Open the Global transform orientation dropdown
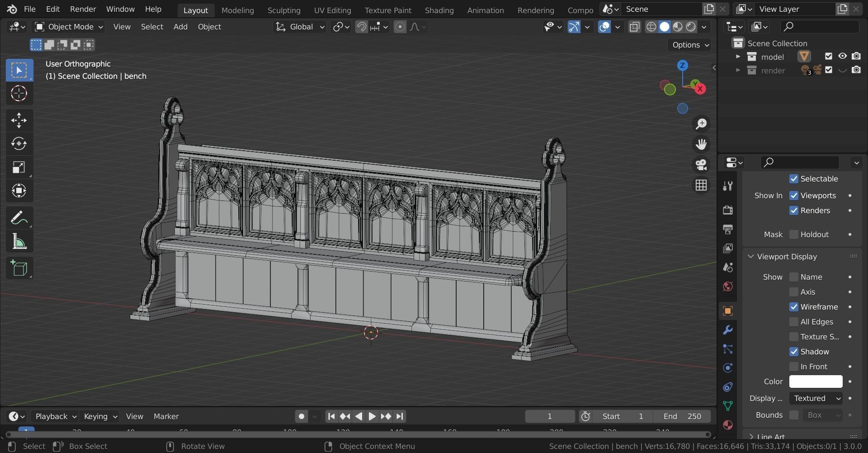Screen dimensions: 868x453 300,27
